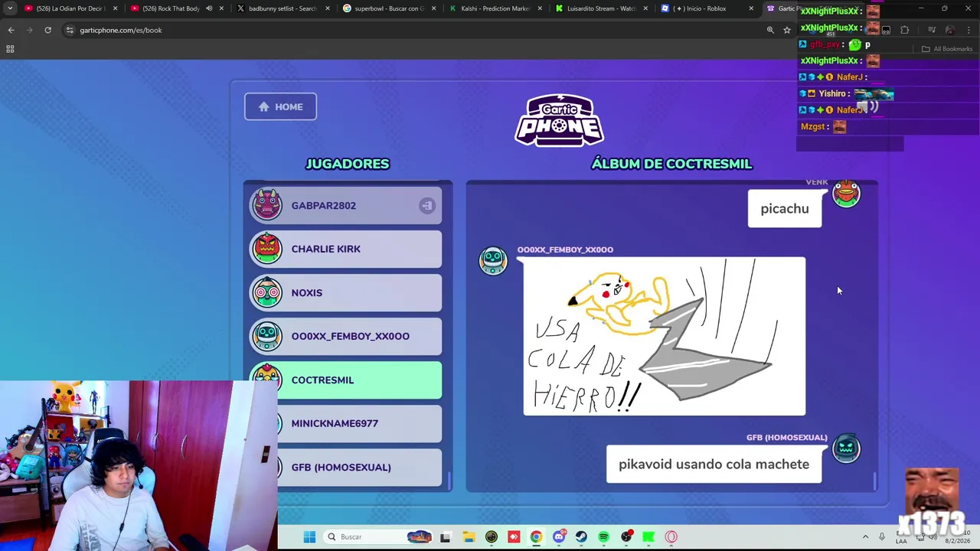Click the 'picachu' speech bubble
The width and height of the screenshot is (980, 551).
[785, 209]
